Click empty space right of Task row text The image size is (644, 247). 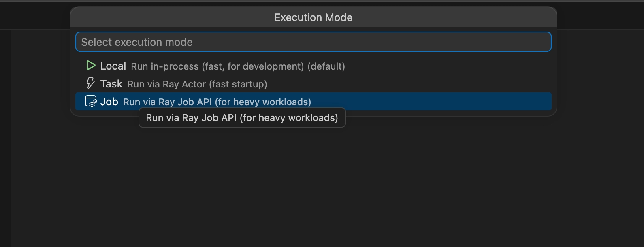(409, 84)
